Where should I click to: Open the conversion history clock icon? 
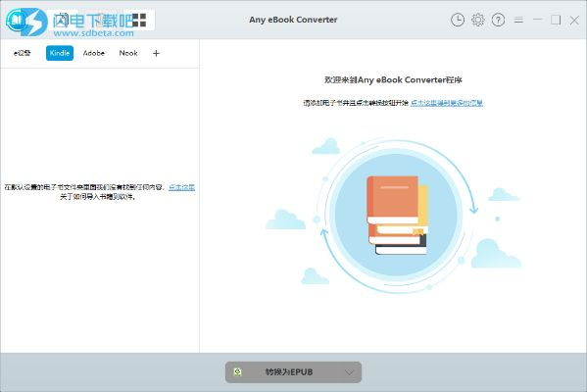click(x=458, y=20)
